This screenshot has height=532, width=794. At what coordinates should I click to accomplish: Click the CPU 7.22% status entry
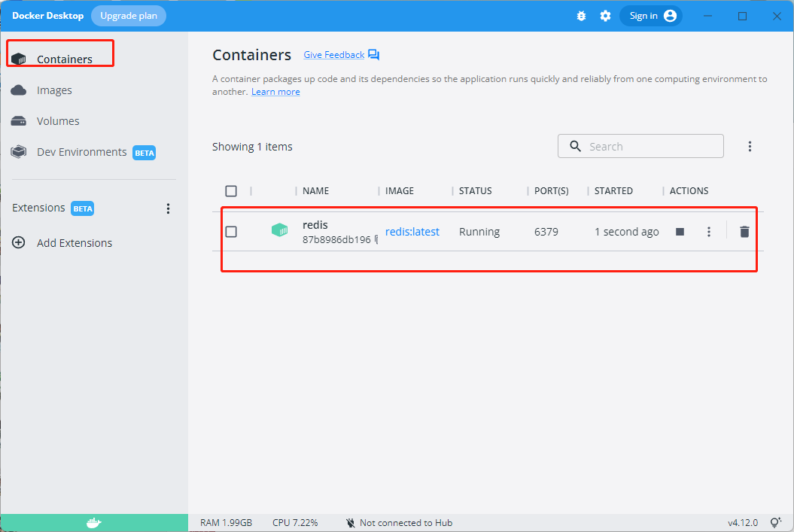tap(295, 523)
